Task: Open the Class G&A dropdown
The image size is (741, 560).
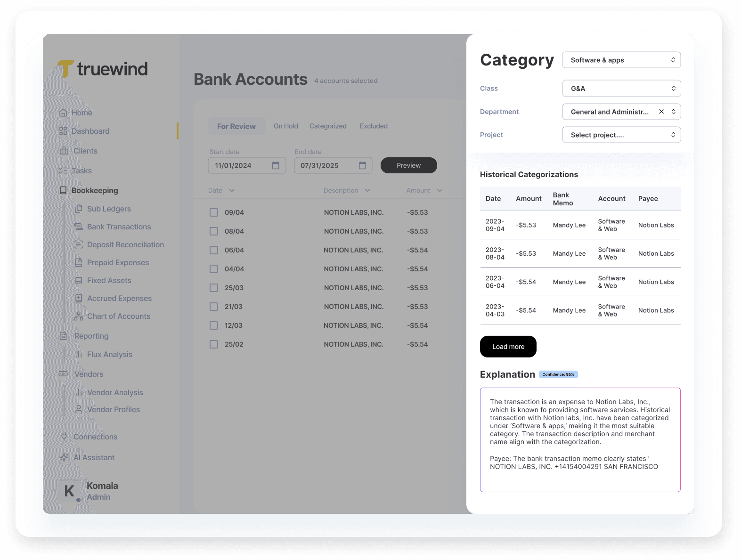Action: pos(621,89)
